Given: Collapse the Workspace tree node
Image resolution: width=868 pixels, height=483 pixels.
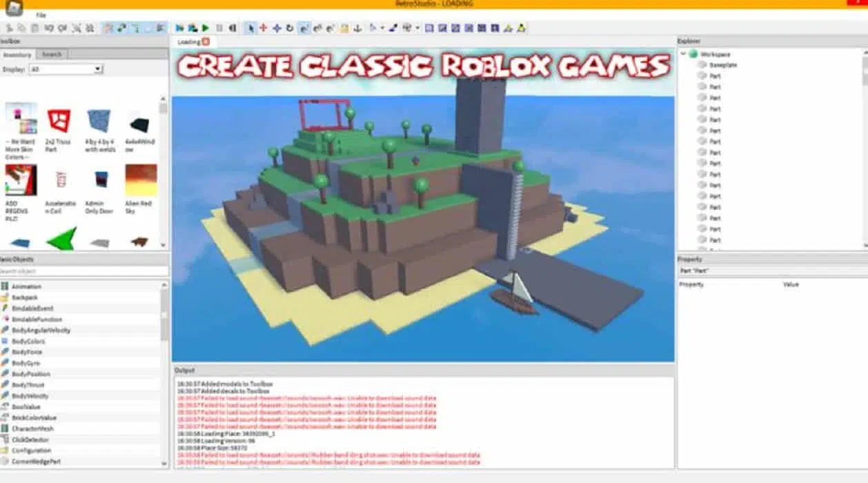Looking at the screenshot, I should pyautogui.click(x=684, y=54).
